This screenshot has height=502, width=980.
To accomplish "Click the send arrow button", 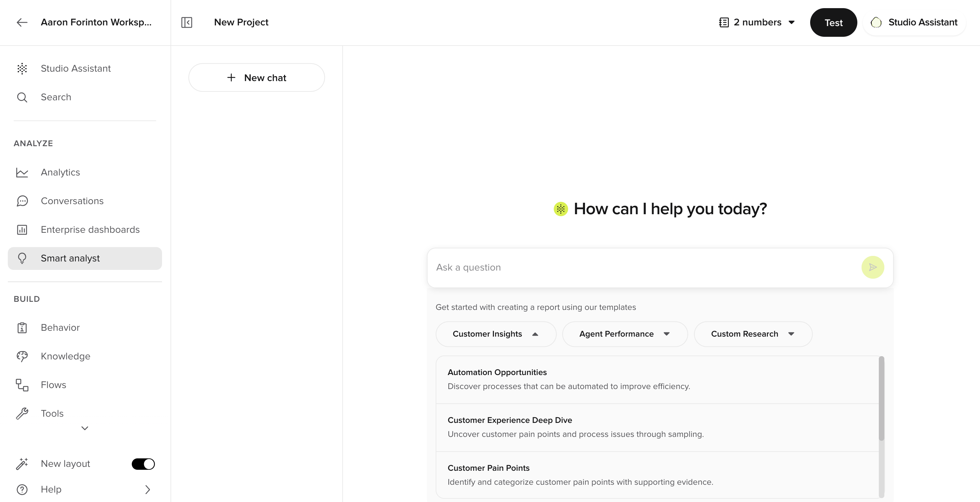I will 872,267.
